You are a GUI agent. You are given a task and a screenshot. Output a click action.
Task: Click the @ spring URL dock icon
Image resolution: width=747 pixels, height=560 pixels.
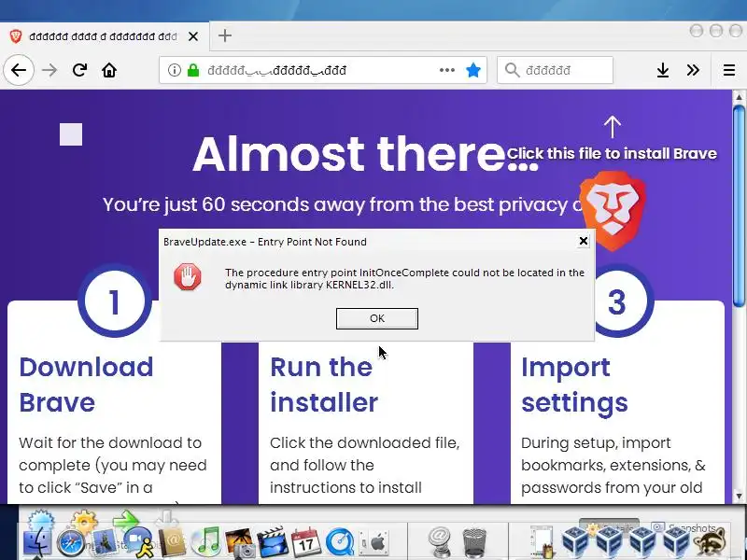440,542
